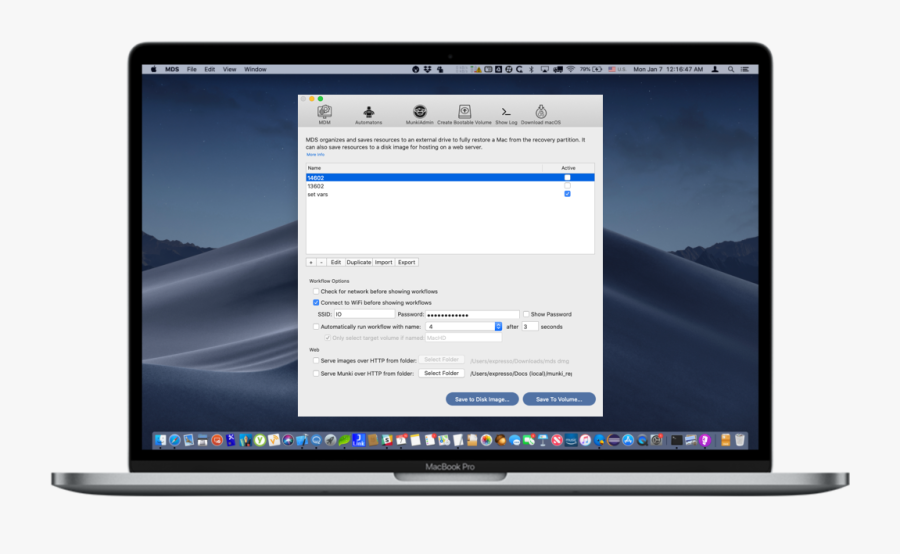Open Finder from the Dock
Viewport: 900px width, 554px height.
pyautogui.click(x=160, y=440)
